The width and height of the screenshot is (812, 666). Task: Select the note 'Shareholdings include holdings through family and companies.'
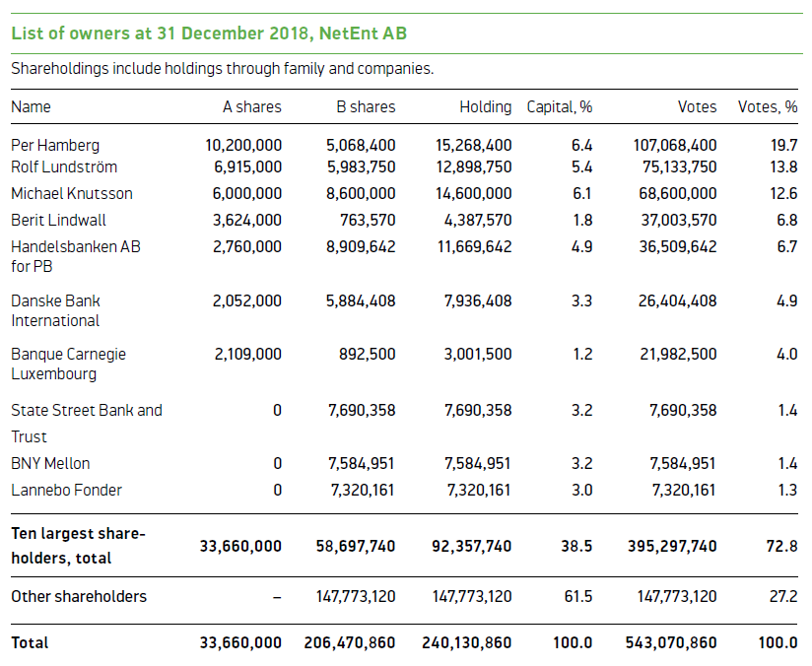click(x=222, y=69)
